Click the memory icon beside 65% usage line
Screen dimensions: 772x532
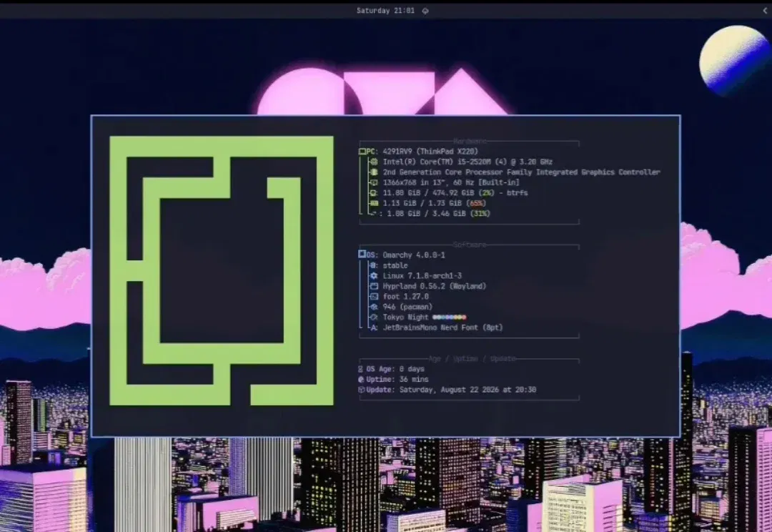pos(374,203)
